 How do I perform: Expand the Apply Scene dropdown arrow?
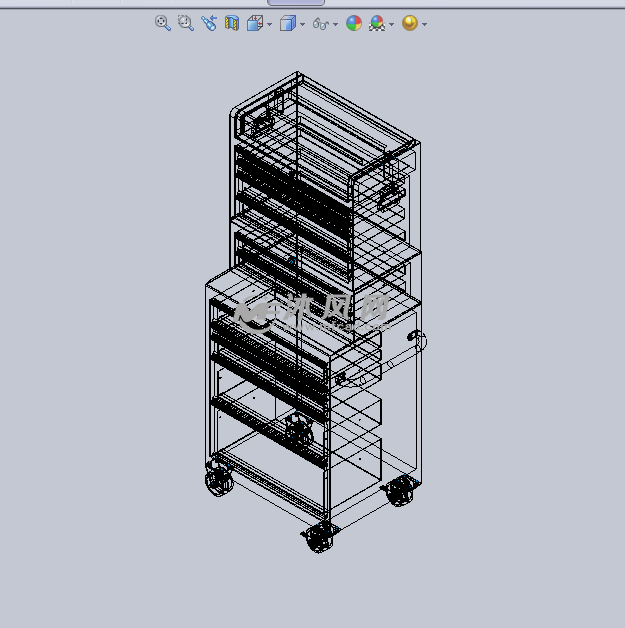coord(392,24)
